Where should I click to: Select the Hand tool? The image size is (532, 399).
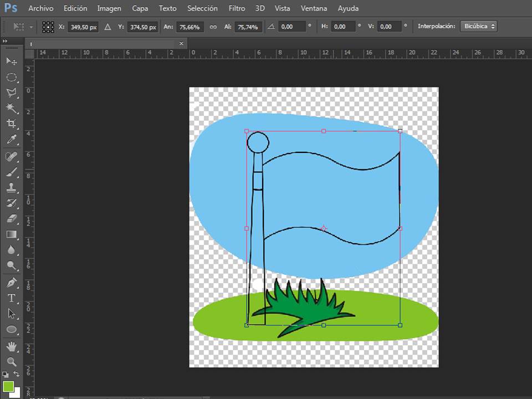[x=11, y=347]
